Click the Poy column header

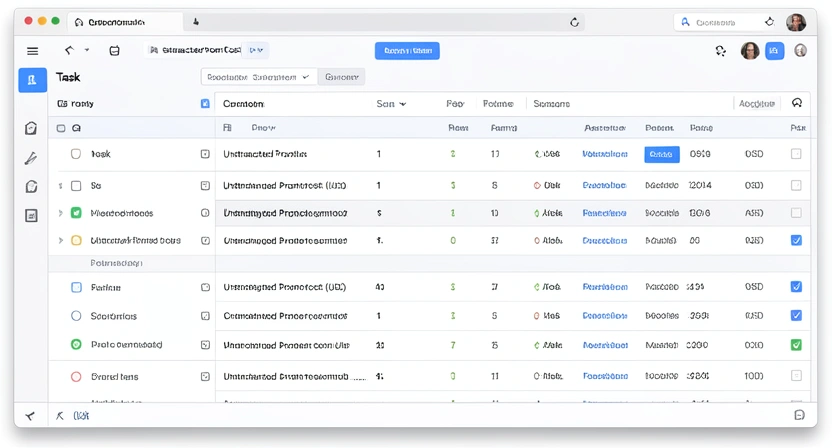[x=455, y=104]
